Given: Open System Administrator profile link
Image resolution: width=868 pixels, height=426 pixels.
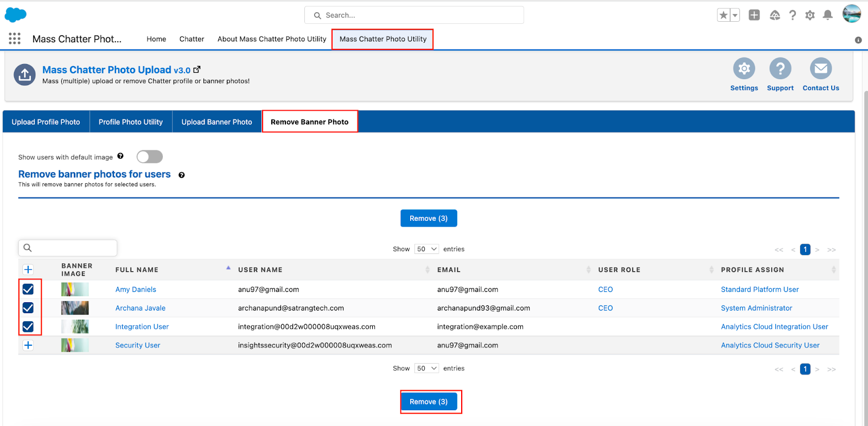Looking at the screenshot, I should (756, 308).
